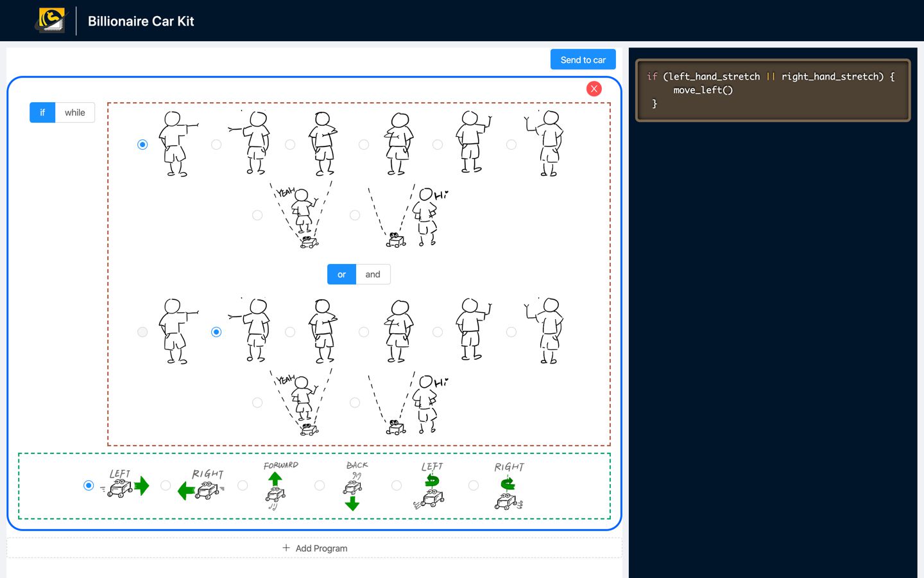Click Add Program to create new block
The image size is (924, 578).
coord(314,548)
